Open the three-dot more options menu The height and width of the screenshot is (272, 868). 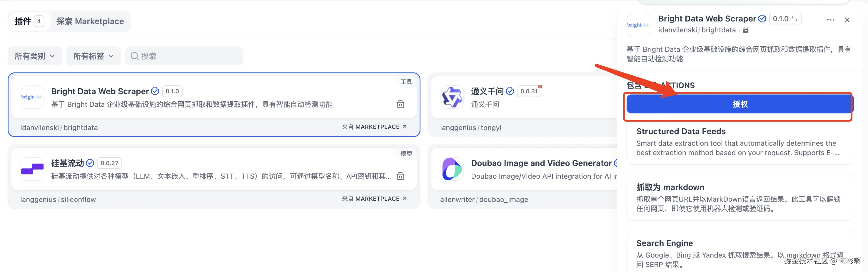(831, 20)
